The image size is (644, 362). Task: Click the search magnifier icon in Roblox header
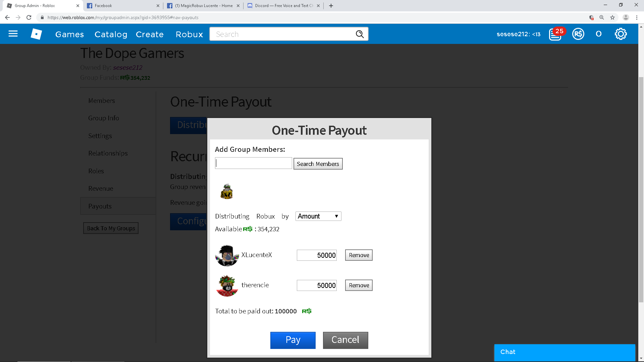360,34
